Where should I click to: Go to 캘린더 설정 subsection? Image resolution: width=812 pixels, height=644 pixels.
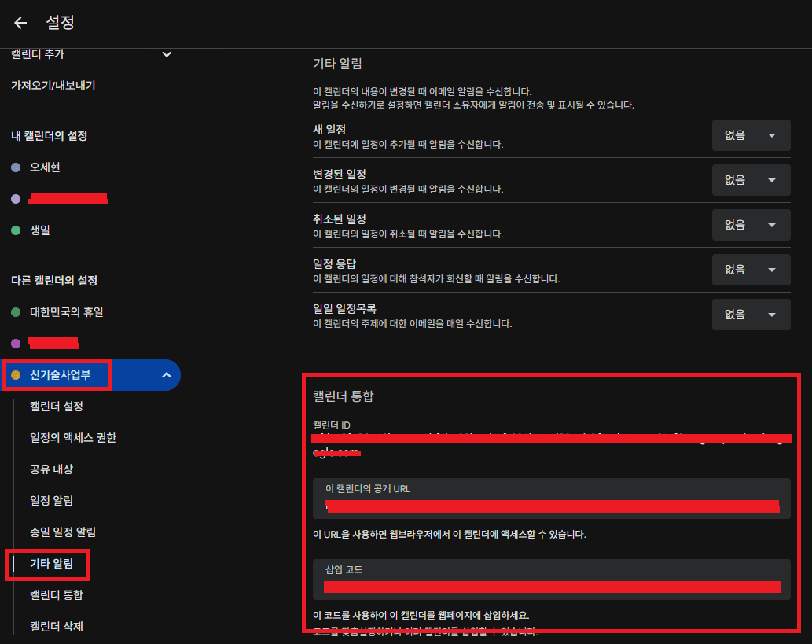[56, 407]
